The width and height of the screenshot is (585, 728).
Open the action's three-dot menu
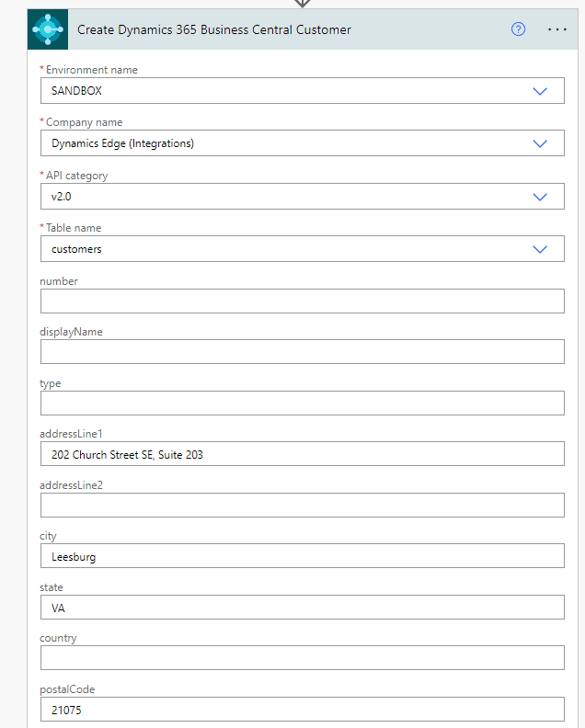click(556, 29)
